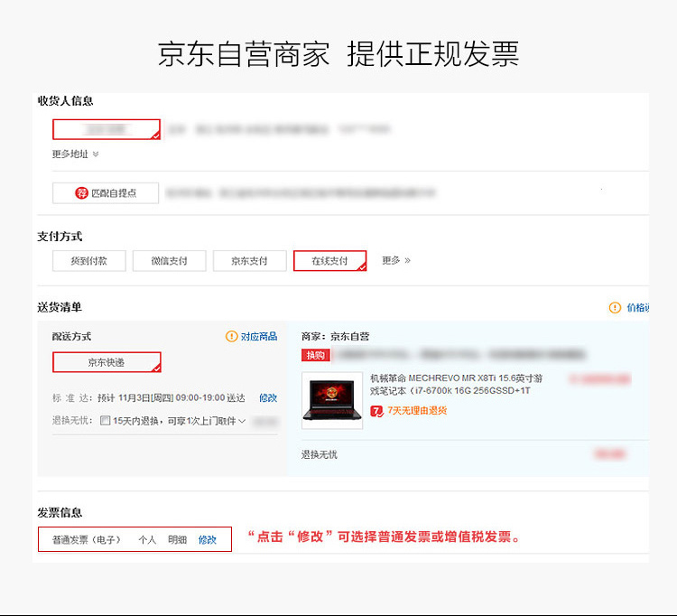Click the 预计 11月3日[周四] 09:00-19:00 送达 text
This screenshot has height=616, width=677.
click(172, 397)
